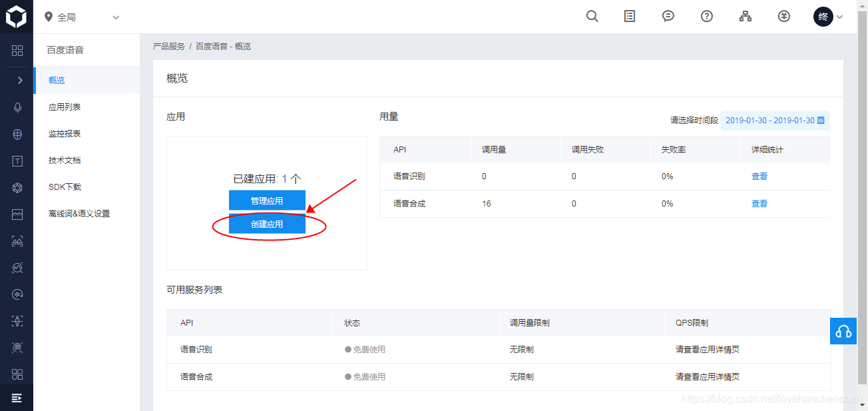This screenshot has height=411, width=868.
Task: Click the 失败率 column header
Action: [x=674, y=150]
